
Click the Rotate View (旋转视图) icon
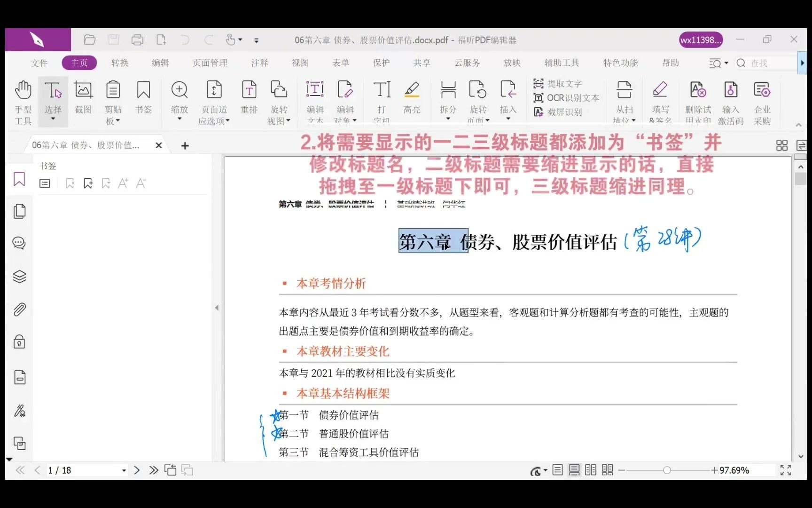pyautogui.click(x=279, y=90)
